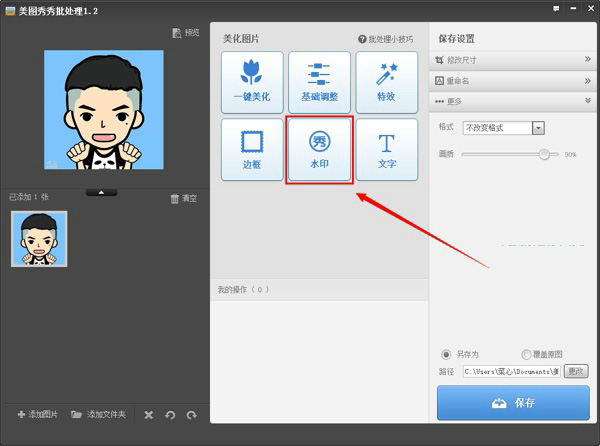Select the 特效 effects tool
600x446 pixels.
coord(386,83)
